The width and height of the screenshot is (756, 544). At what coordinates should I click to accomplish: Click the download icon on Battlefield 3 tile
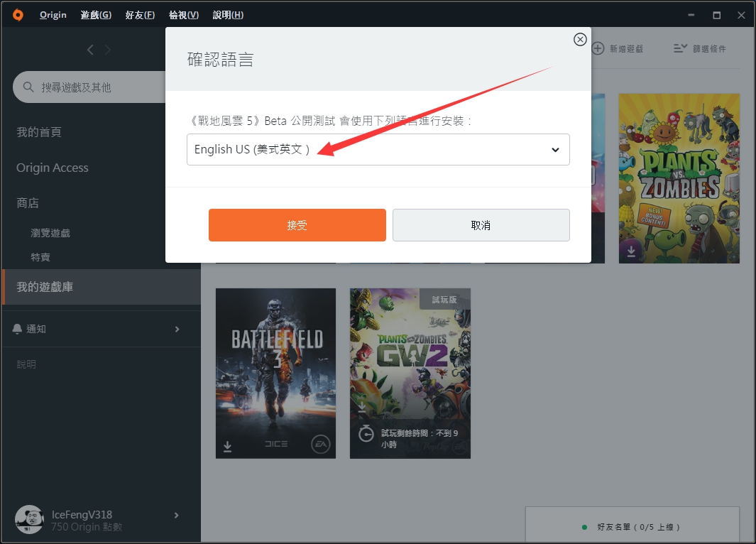click(x=227, y=446)
